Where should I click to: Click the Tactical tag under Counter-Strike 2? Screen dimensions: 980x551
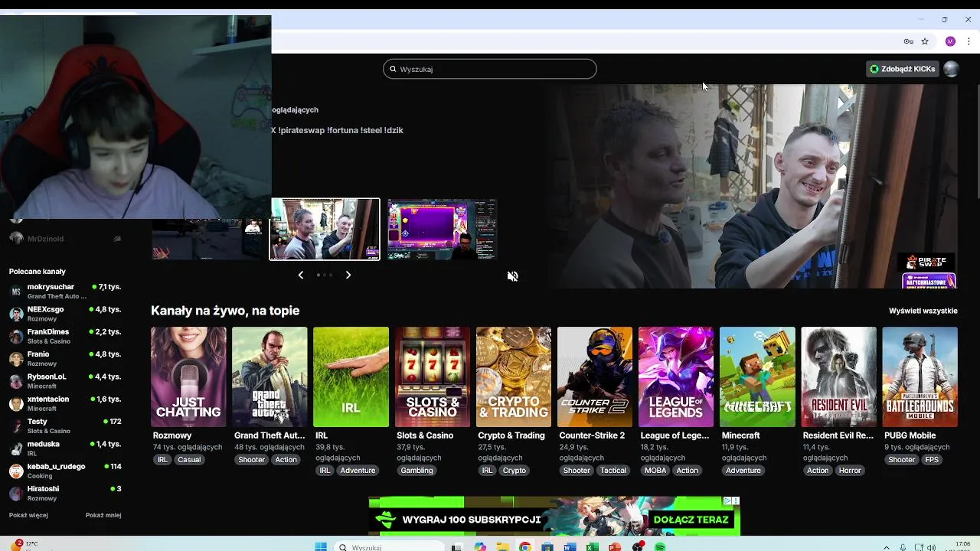pos(613,471)
